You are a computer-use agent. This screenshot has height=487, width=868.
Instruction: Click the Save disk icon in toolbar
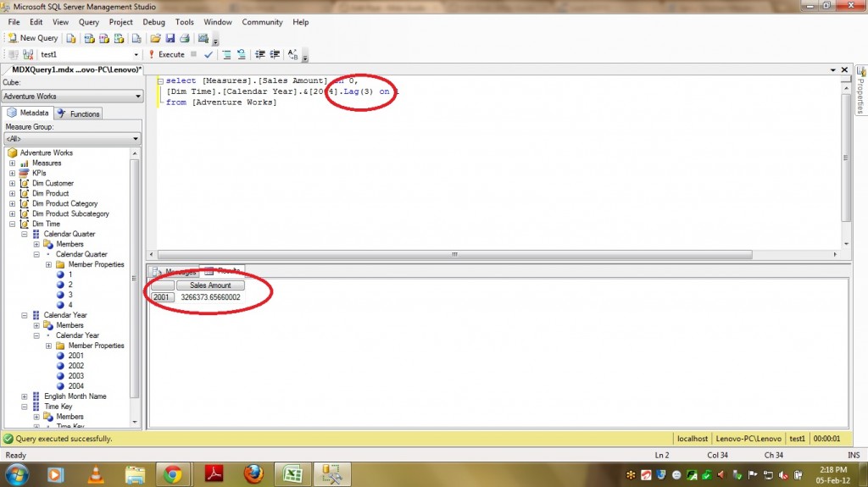(x=170, y=38)
